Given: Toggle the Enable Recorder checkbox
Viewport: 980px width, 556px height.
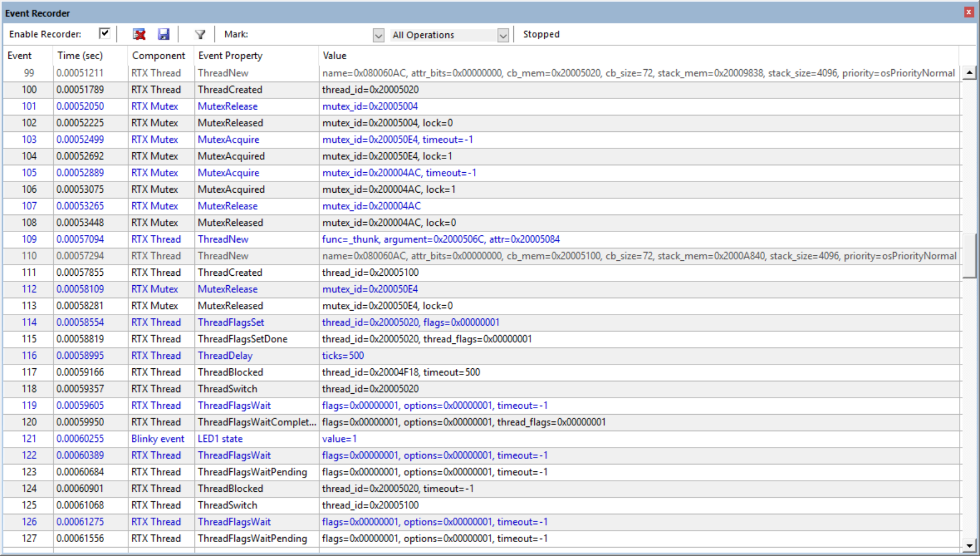Looking at the screenshot, I should tap(104, 34).
